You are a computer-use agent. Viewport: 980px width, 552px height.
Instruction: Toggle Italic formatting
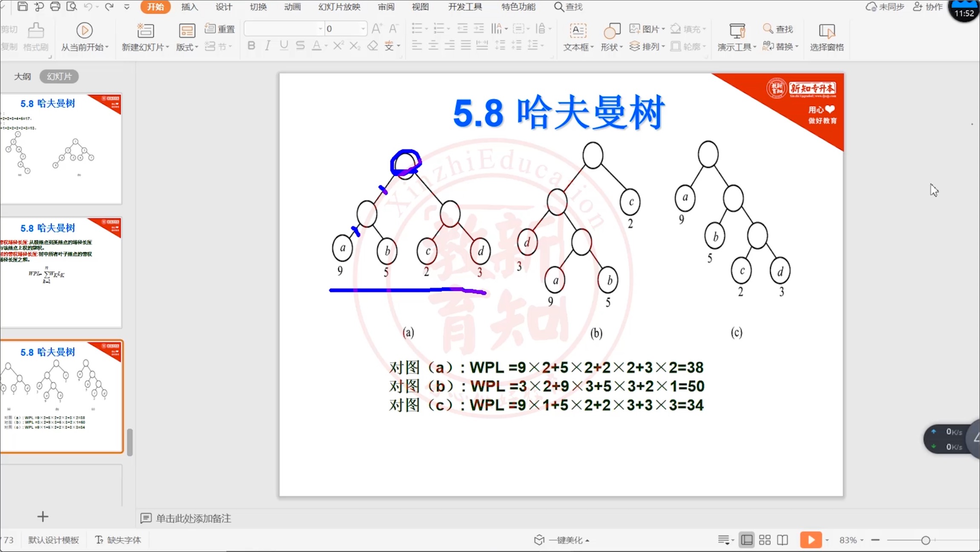click(x=267, y=45)
